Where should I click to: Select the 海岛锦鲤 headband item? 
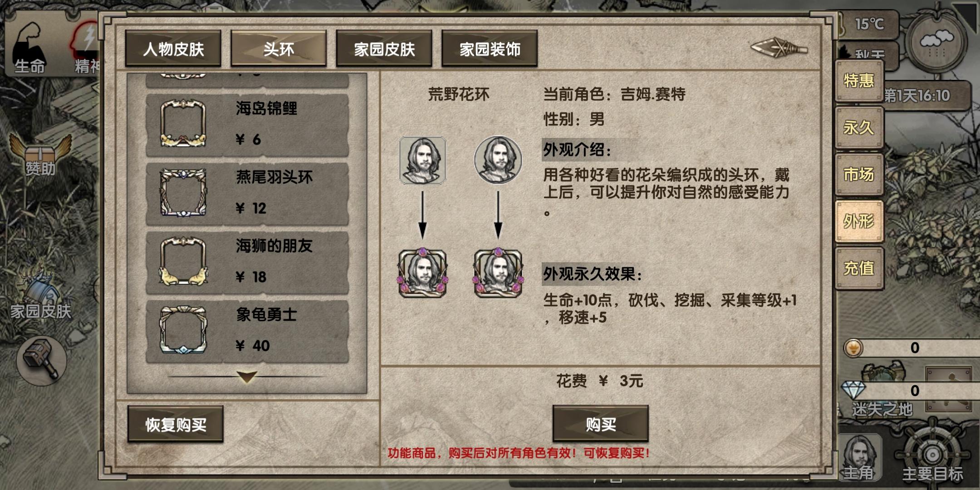[247, 125]
